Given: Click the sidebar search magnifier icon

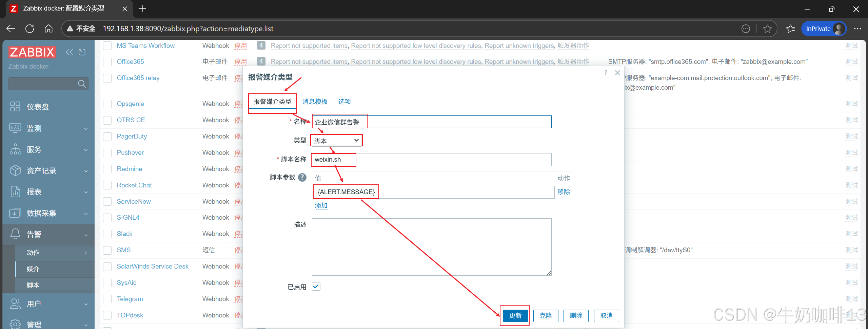Looking at the screenshot, I should 82,84.
